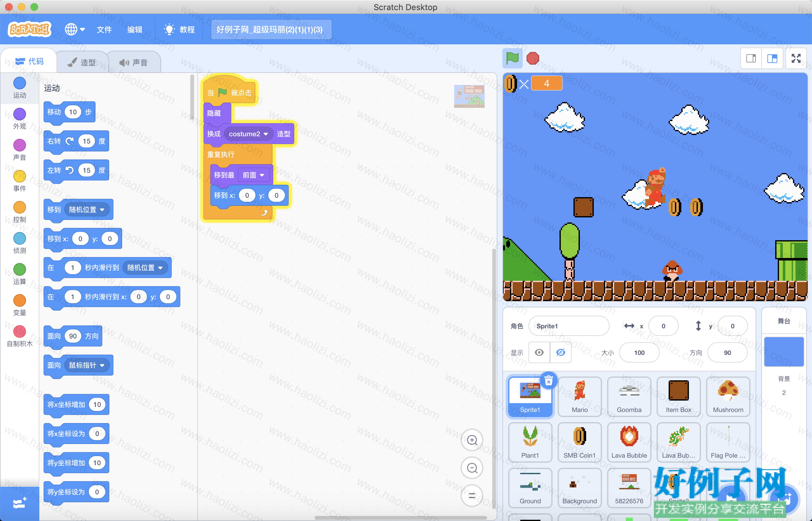Open the globe language menu
Image resolution: width=812 pixels, height=521 pixels.
(75, 29)
